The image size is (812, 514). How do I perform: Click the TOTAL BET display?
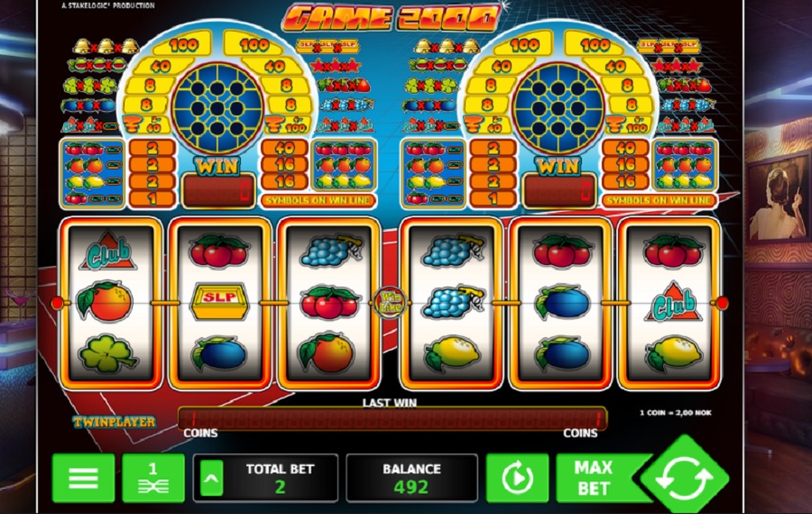pyautogui.click(x=265, y=478)
